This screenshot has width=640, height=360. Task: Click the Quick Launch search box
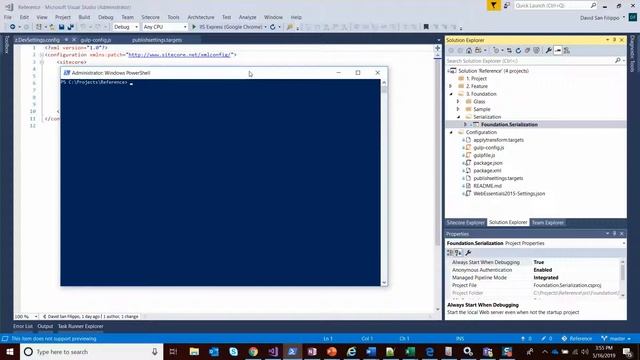pos(555,5)
